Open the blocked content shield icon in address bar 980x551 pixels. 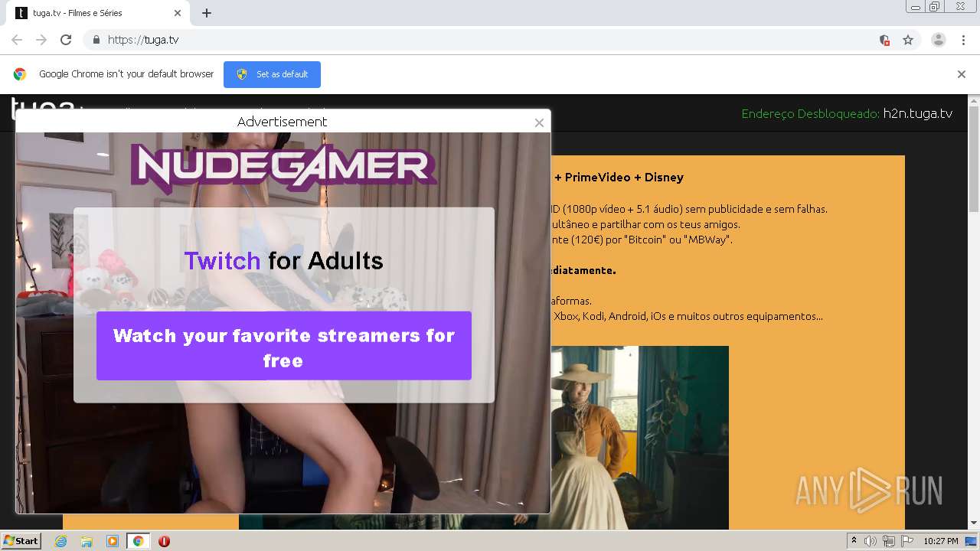click(x=884, y=40)
